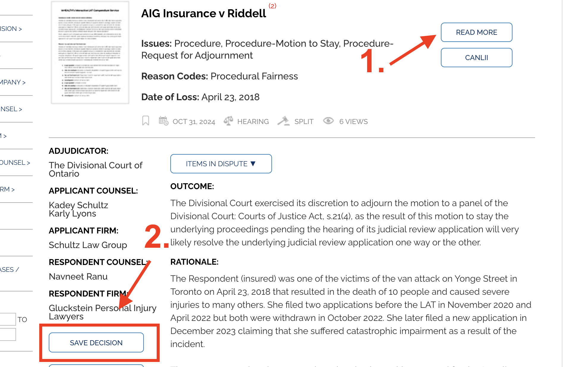Click the eye icon beside 6 Views
The image size is (588, 367).
[x=328, y=121]
